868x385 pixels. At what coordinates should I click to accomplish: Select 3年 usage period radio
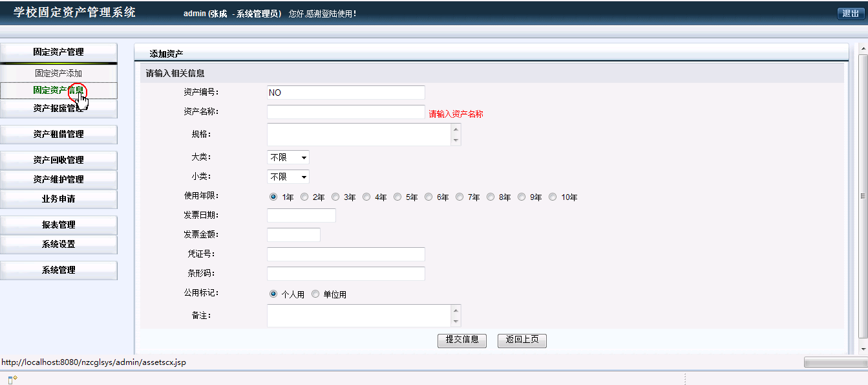(x=335, y=197)
